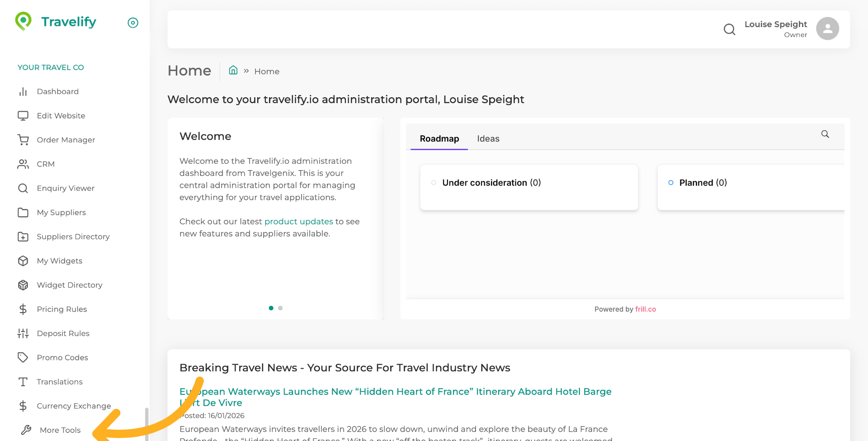Screen dimensions: 868x441
Task: Click the Deposit Rules sliders icon
Action: pos(23,333)
